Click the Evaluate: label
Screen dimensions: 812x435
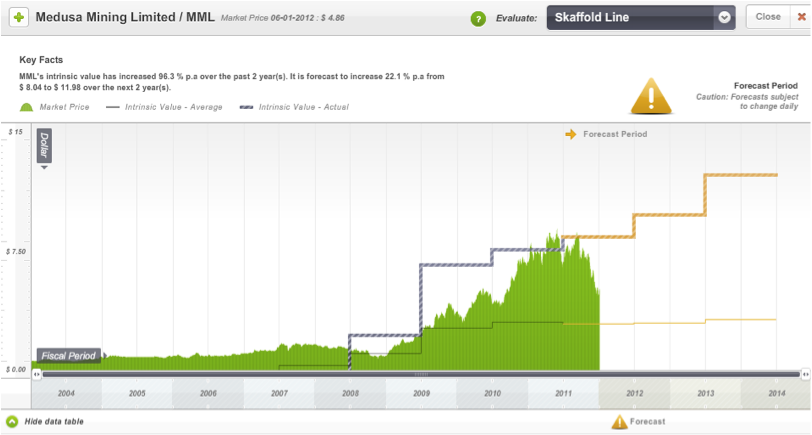[x=516, y=19]
